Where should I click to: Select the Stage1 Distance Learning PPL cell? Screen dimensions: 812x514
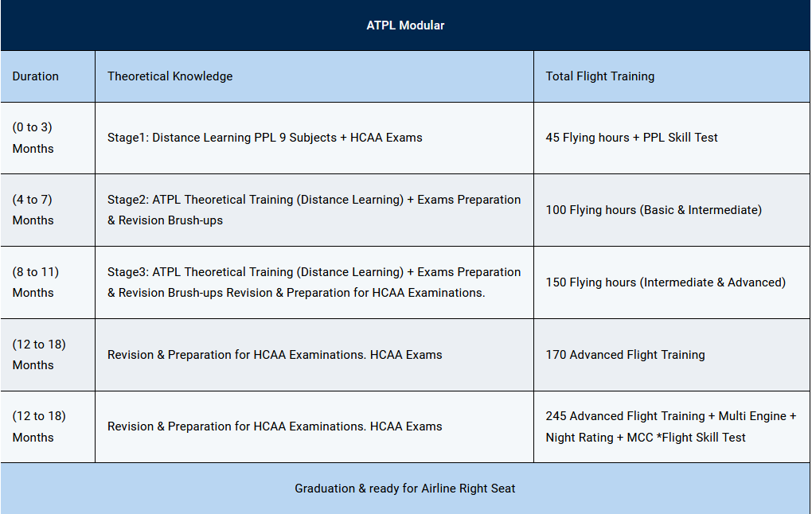[265, 138]
